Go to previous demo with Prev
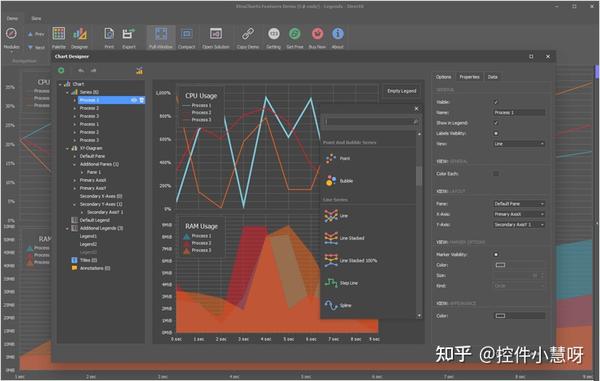Viewport: 600px width, 381px height. click(x=36, y=34)
